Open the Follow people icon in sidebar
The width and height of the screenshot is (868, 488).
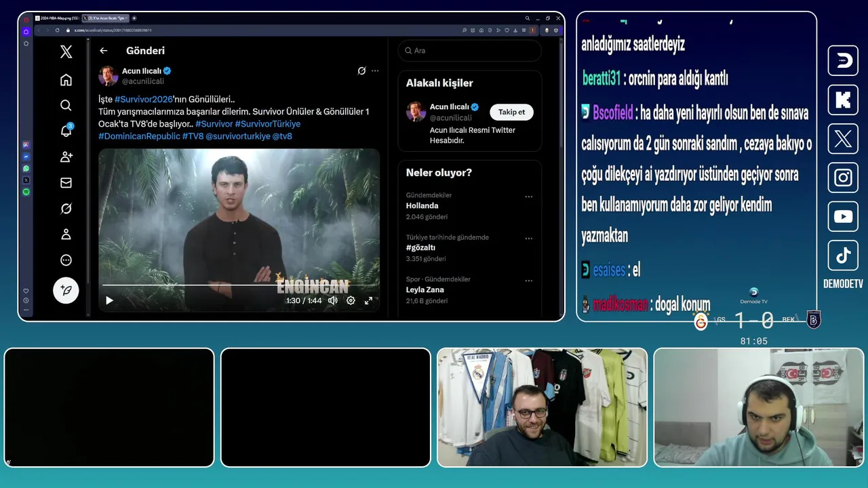pos(66,157)
